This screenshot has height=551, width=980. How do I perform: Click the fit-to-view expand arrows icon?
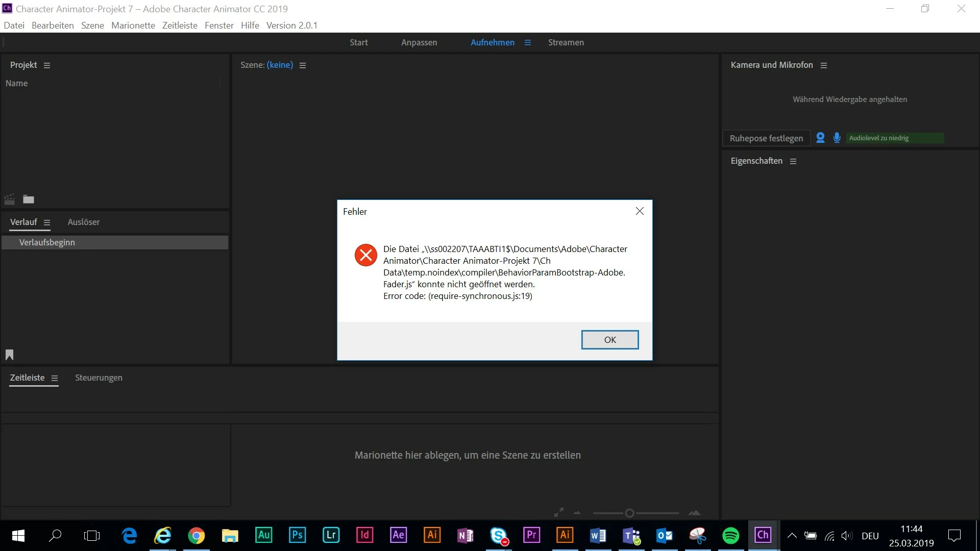(x=559, y=512)
